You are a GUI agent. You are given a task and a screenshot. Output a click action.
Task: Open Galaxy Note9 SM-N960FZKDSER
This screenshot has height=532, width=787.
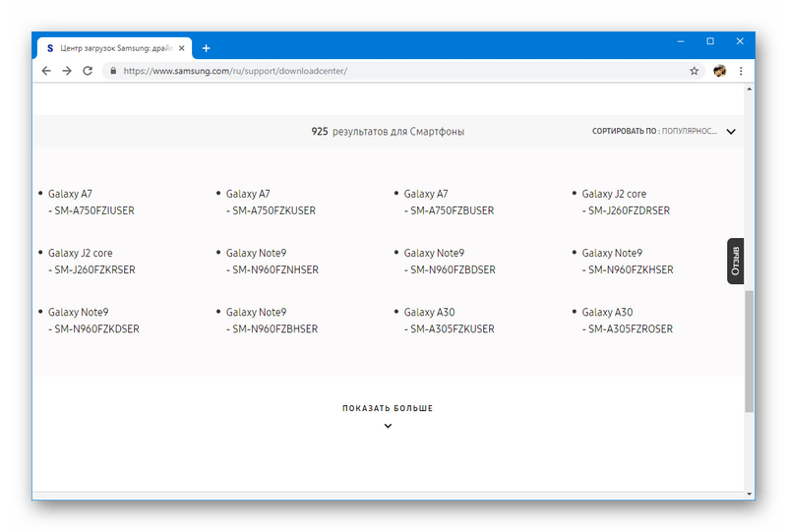click(x=93, y=321)
